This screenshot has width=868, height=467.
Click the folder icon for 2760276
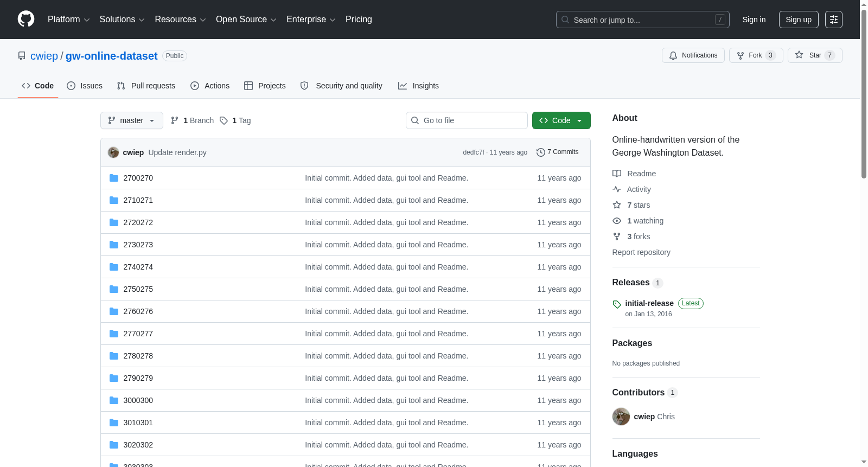tap(114, 311)
